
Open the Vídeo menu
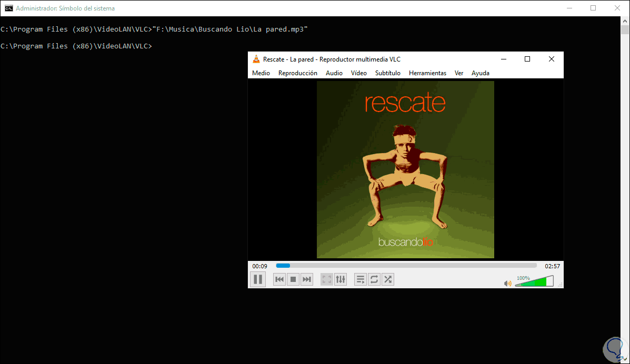(359, 73)
